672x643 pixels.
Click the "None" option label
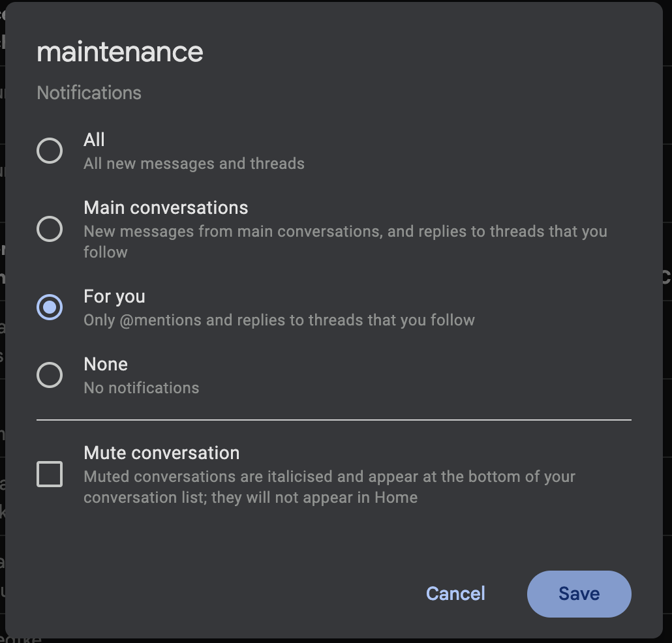coord(106,364)
